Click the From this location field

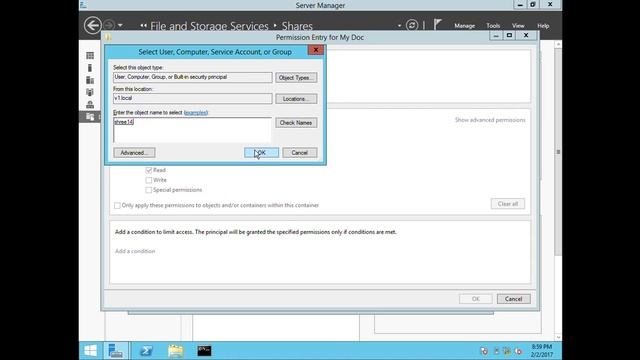pyautogui.click(x=192, y=98)
